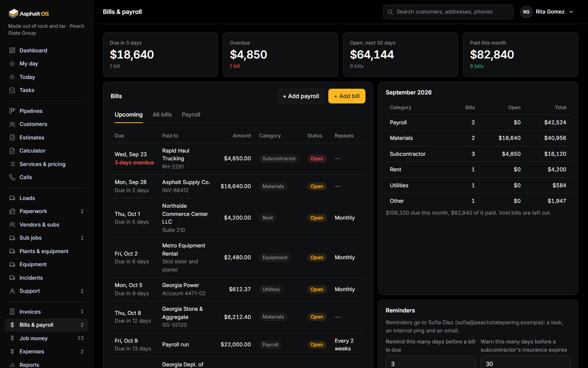Image resolution: width=588 pixels, height=368 pixels.
Task: Click the RG user avatar
Action: click(x=526, y=12)
